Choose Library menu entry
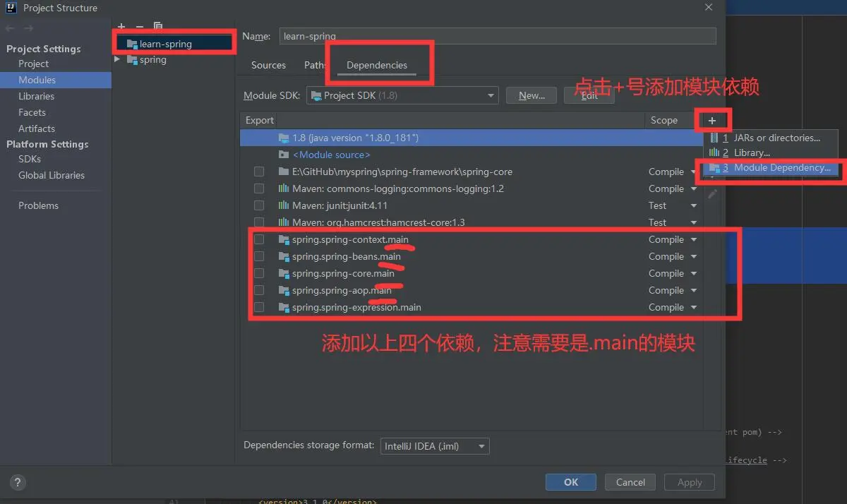The width and height of the screenshot is (847, 504). point(771,152)
